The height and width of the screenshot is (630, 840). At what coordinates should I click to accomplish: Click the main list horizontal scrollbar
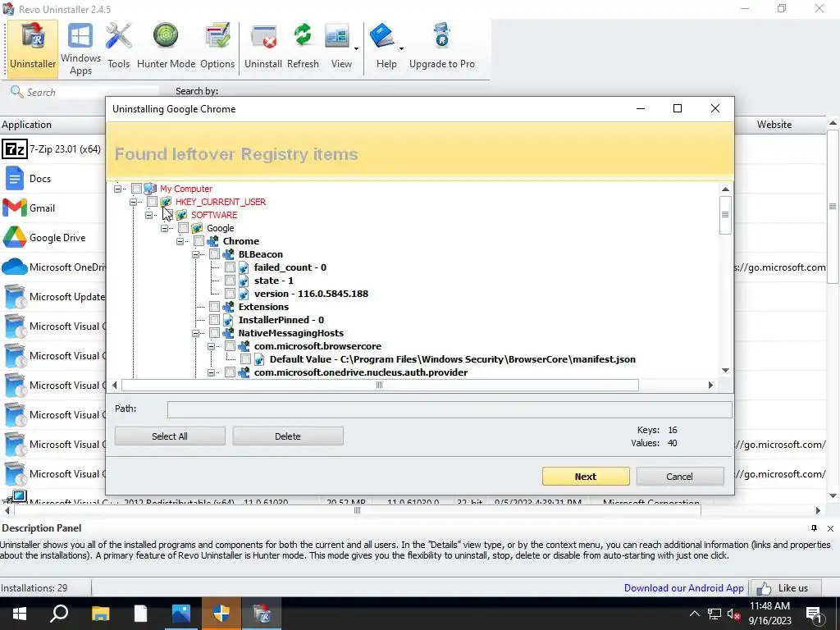coord(358,510)
